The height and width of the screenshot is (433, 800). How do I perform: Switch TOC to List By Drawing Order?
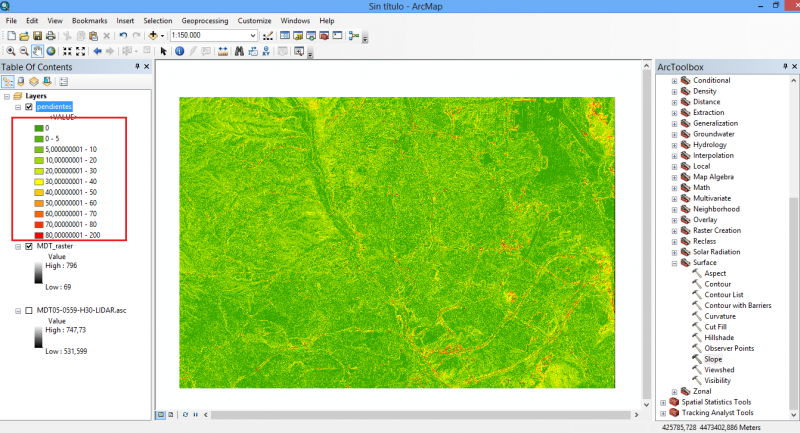point(8,82)
